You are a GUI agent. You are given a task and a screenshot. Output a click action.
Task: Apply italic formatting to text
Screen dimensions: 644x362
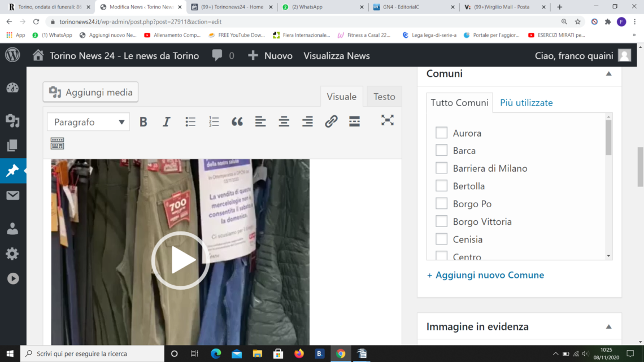[167, 122]
